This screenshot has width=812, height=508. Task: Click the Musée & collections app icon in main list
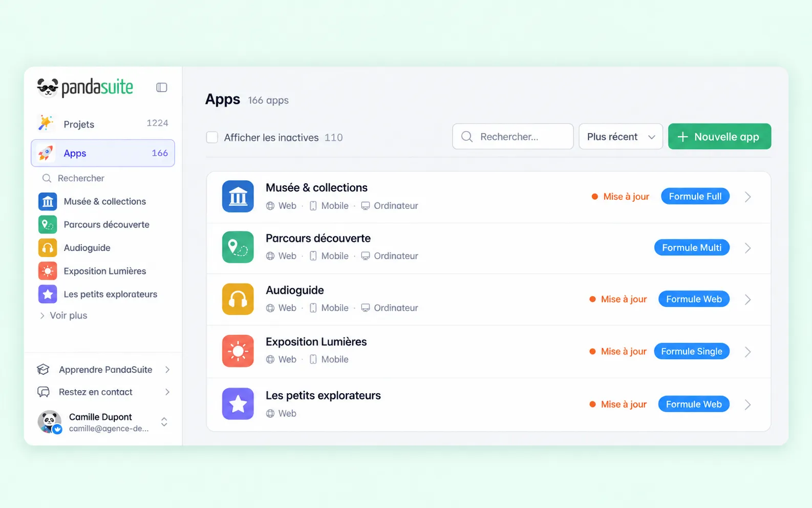(x=238, y=196)
